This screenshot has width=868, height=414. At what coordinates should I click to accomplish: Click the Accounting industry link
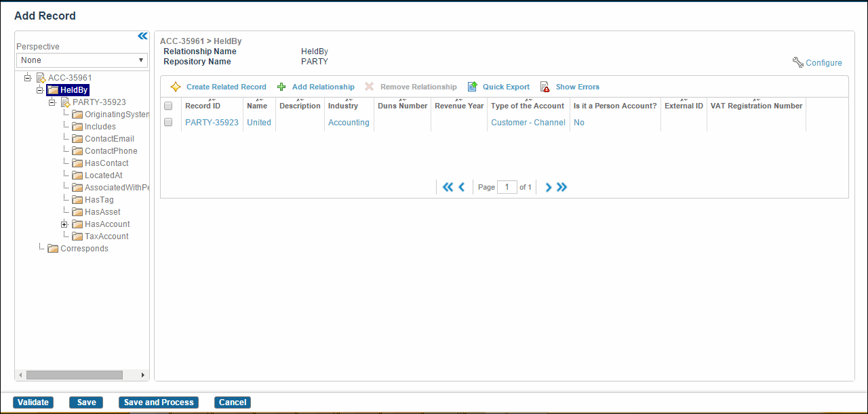349,123
